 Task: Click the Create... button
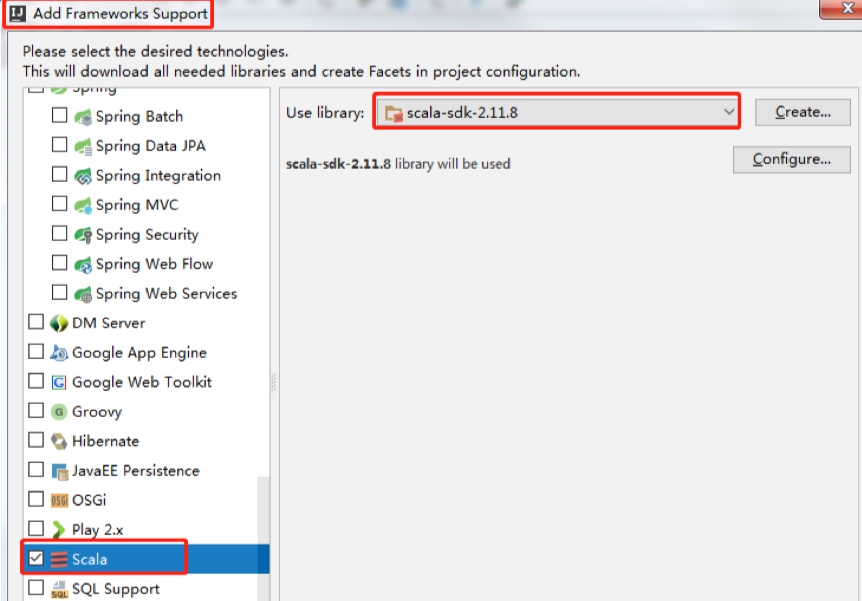tap(803, 112)
